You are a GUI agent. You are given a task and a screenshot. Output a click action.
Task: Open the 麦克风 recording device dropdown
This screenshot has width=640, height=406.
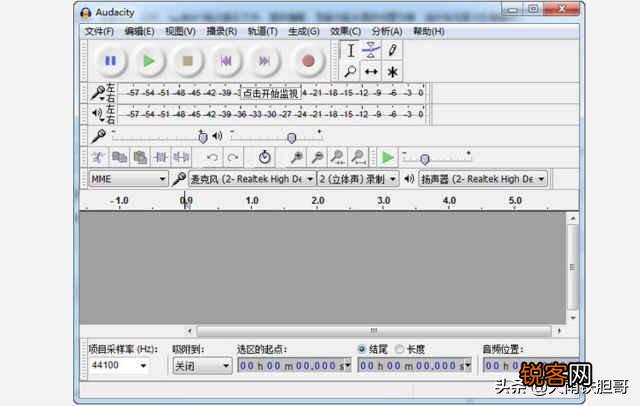coord(252,179)
